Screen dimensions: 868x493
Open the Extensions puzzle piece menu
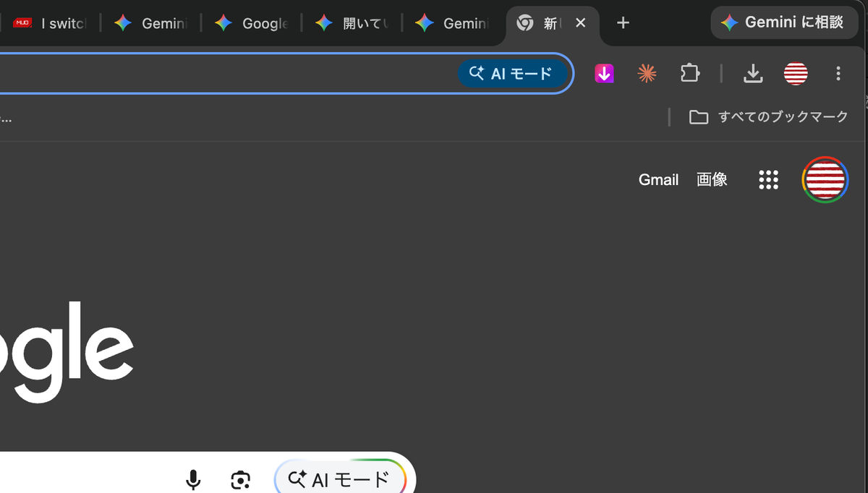690,73
